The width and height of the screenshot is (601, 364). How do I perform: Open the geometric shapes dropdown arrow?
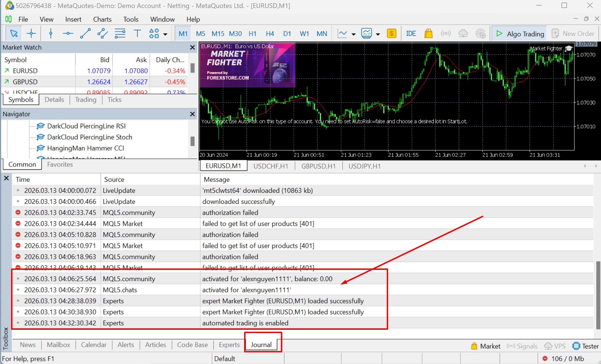point(165,34)
